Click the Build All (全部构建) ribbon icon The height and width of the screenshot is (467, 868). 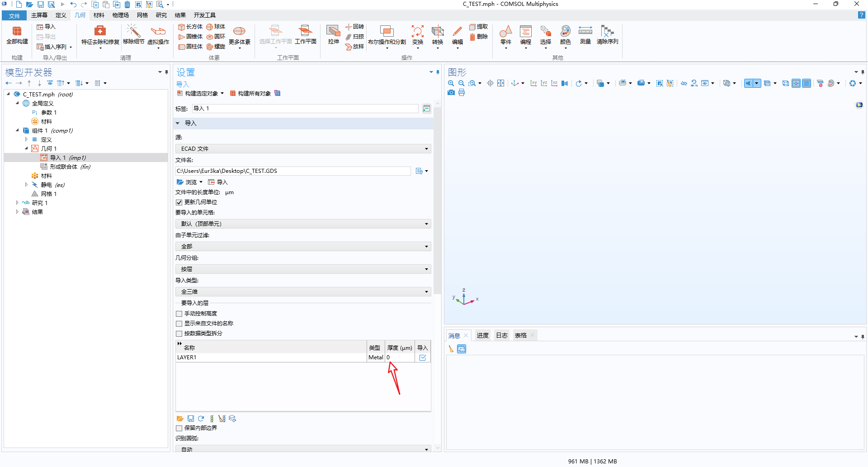[x=17, y=35]
